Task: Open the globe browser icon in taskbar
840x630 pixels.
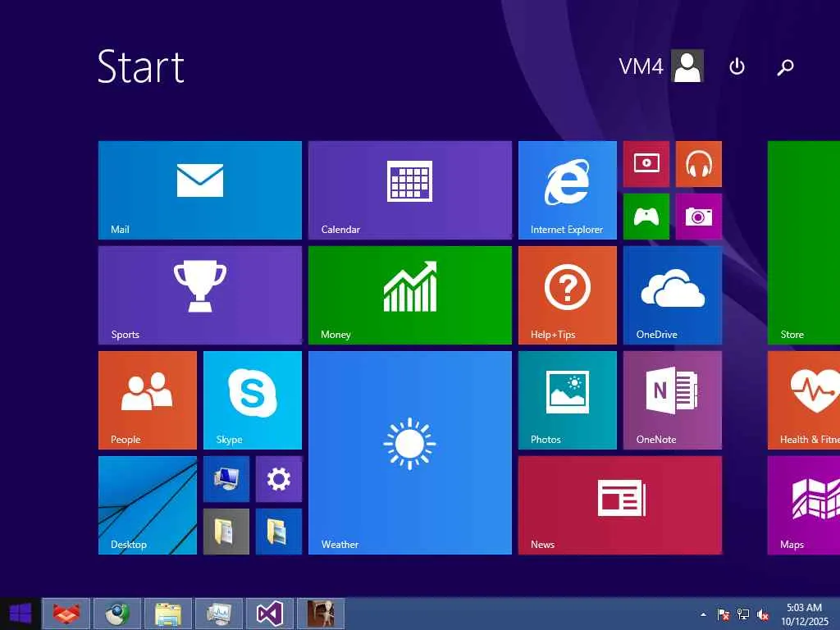Action: click(116, 614)
